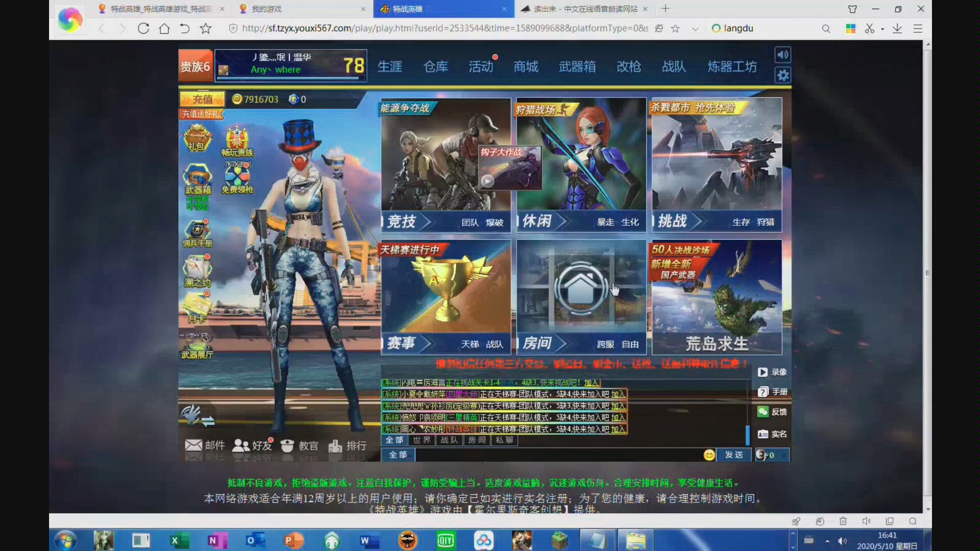Click the 贵族6 noble badge
This screenshot has height=551, width=980.
[195, 66]
